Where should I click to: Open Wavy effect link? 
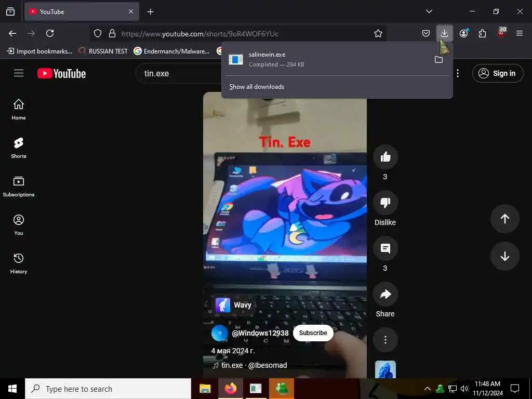click(x=233, y=305)
